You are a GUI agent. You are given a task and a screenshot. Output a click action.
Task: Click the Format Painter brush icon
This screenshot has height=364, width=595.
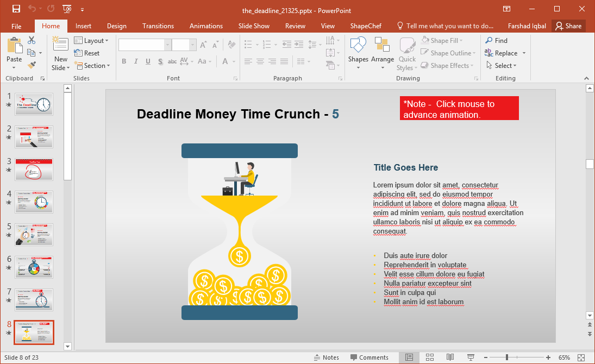tap(32, 65)
